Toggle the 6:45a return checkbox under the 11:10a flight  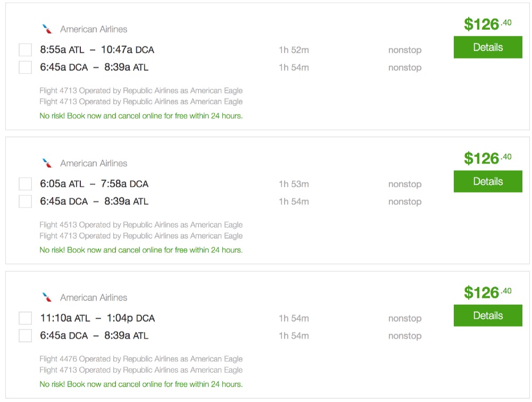pos(25,336)
